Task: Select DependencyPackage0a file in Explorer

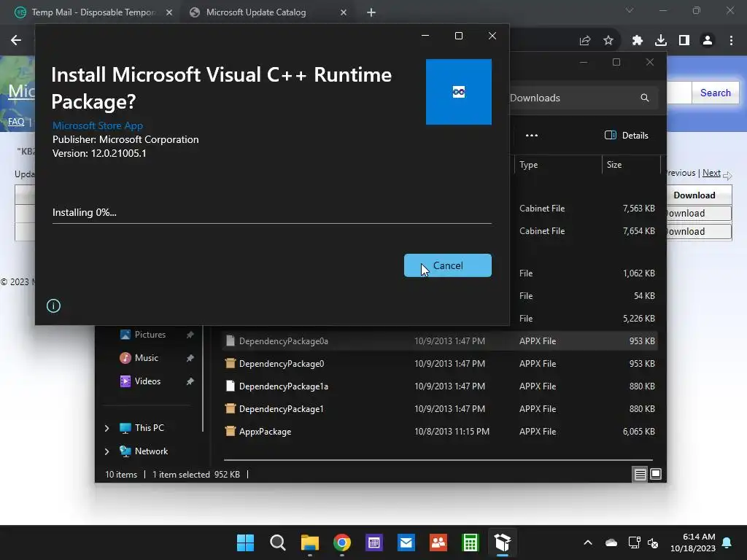Action: tap(440, 341)
